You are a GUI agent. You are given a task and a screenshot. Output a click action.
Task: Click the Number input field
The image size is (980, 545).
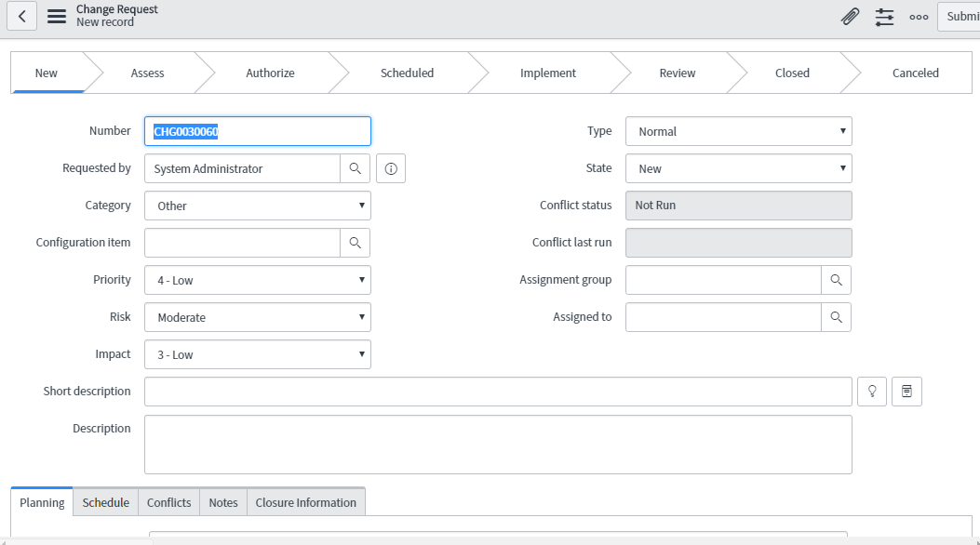pyautogui.click(x=258, y=131)
